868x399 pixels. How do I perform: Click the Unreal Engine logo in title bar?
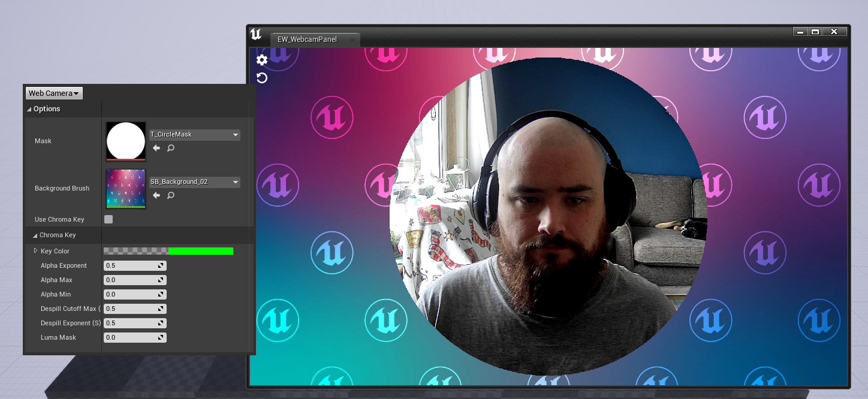click(x=256, y=34)
